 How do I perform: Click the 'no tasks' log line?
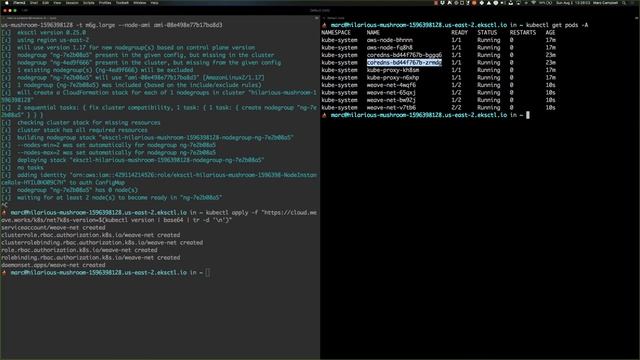[30, 167]
